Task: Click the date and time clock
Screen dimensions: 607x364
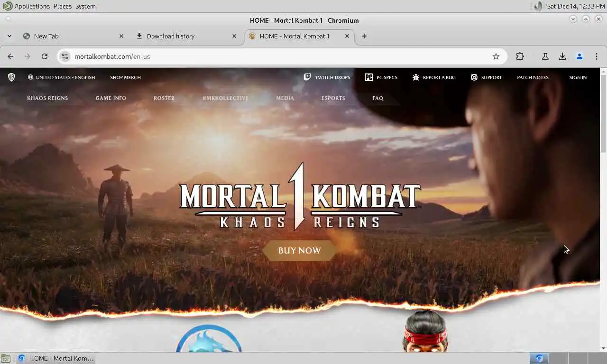Action: (x=576, y=6)
